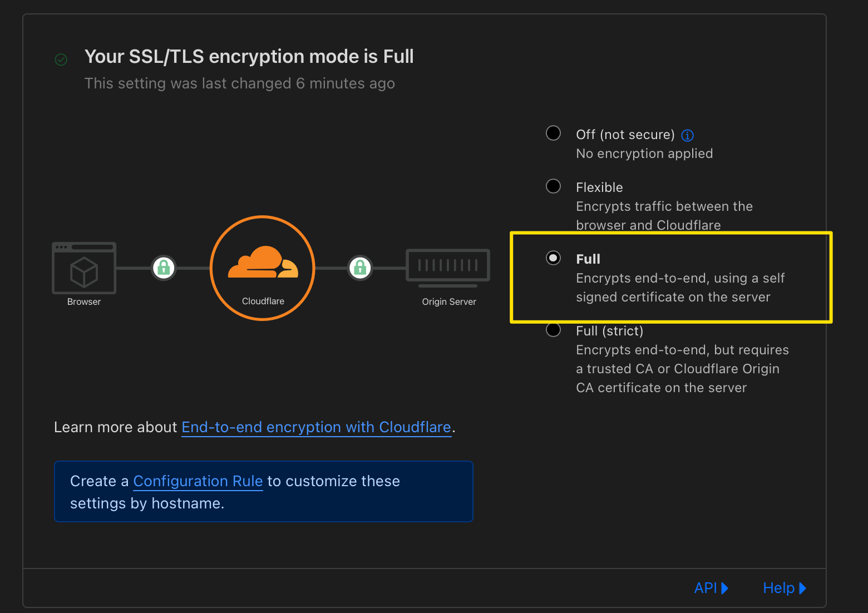Click the Flexible option label text

(599, 187)
